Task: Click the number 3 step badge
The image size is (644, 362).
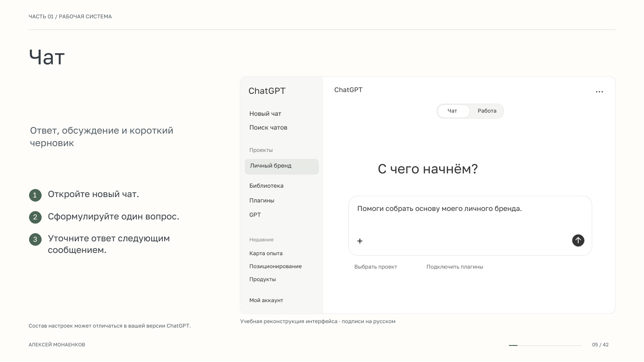Action: (x=35, y=239)
